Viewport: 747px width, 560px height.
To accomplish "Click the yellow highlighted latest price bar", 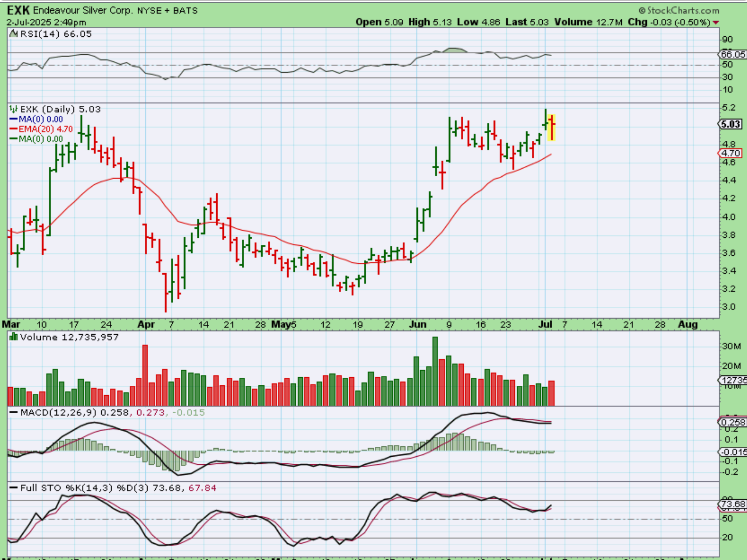I will [552, 128].
